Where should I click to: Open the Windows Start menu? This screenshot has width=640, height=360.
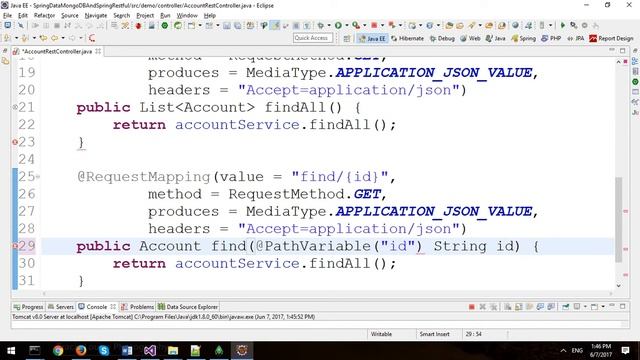pos(11,351)
